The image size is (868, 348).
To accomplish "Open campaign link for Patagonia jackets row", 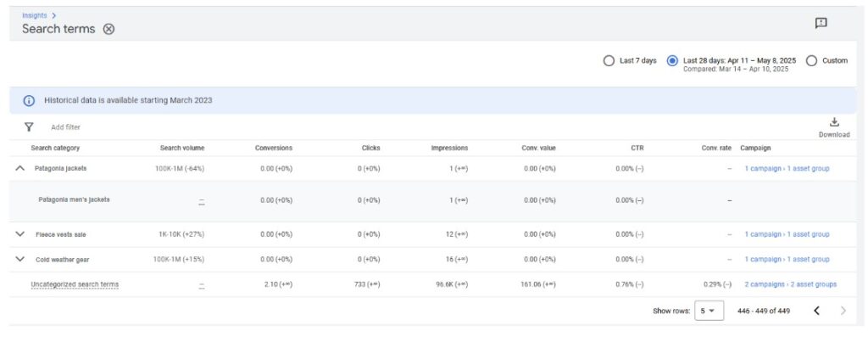I will coord(784,168).
